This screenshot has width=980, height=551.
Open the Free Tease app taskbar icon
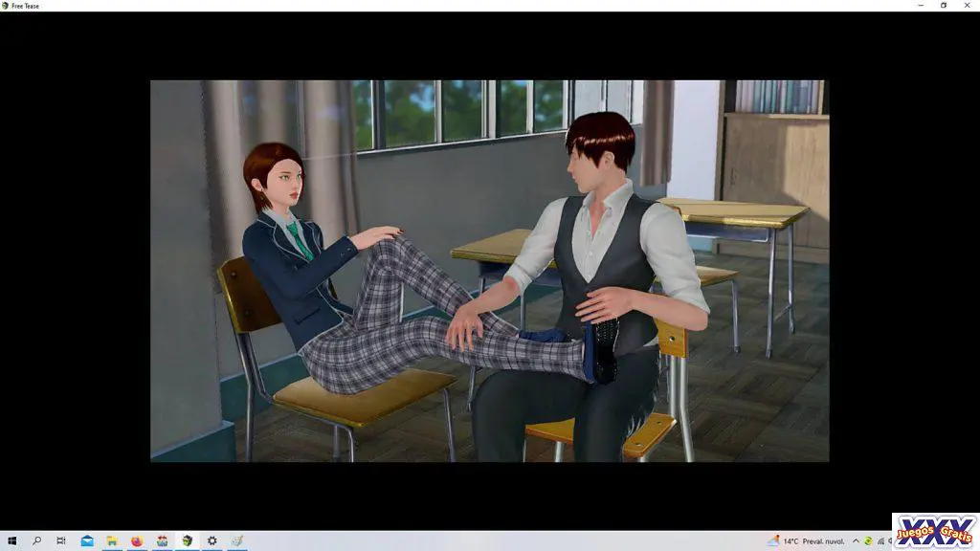[x=187, y=541]
